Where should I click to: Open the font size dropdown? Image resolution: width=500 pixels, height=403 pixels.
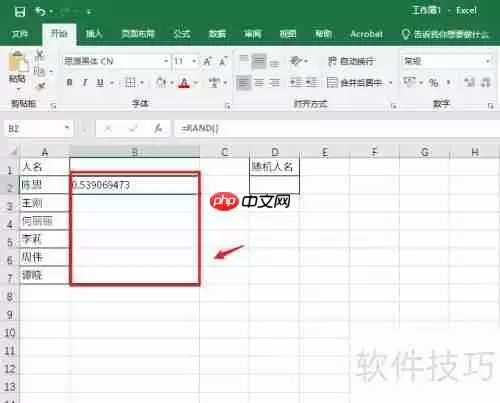click(194, 61)
